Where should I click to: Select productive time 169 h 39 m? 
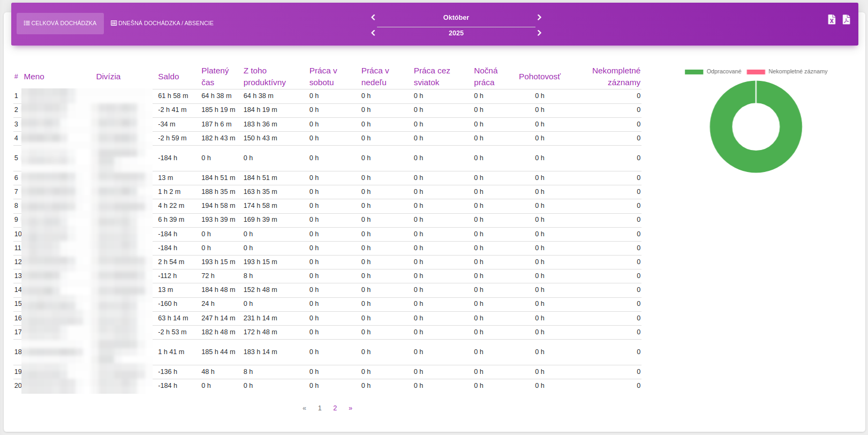(x=260, y=220)
